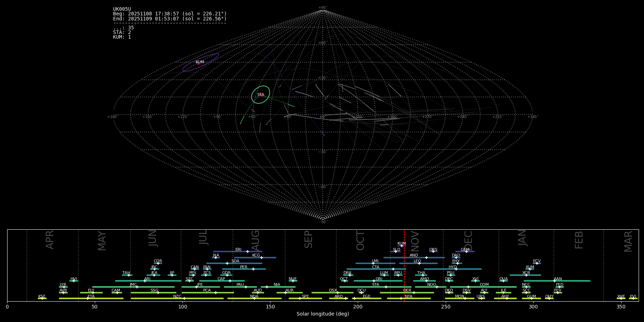The image size is (644, 322).
Task: Click the KUM radiant label on the sky map
Action: 200,62
